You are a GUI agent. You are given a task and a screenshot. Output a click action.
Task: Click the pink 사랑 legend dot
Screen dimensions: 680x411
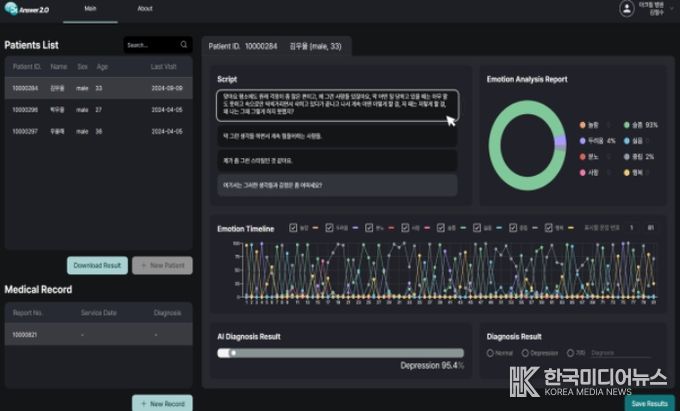click(582, 173)
